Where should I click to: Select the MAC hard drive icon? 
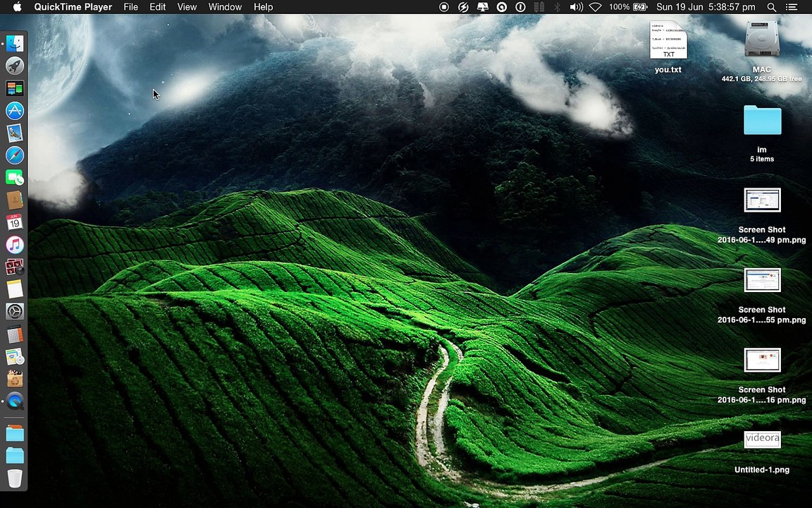pyautogui.click(x=762, y=39)
